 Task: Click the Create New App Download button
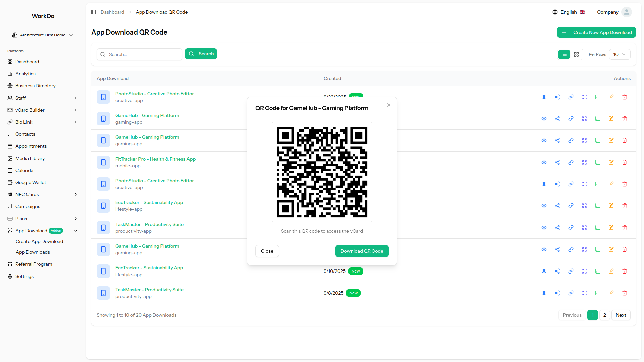596,32
